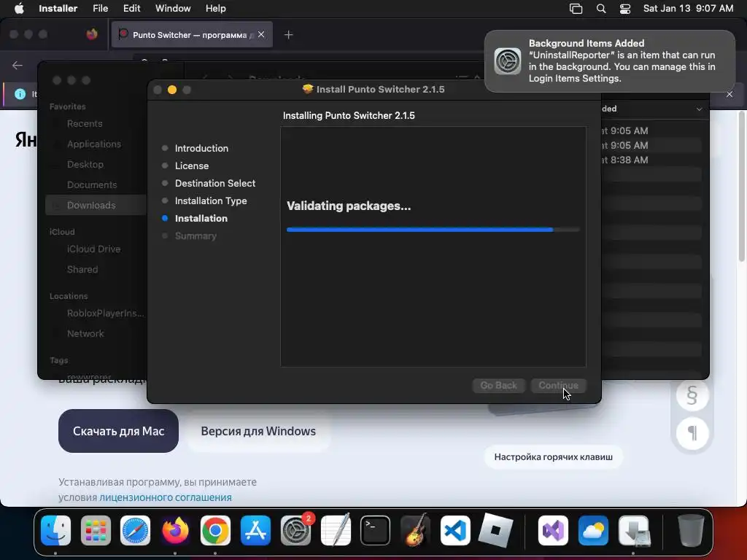747x560 pixels.
Task: Dismiss the browser info bar
Action: click(729, 94)
